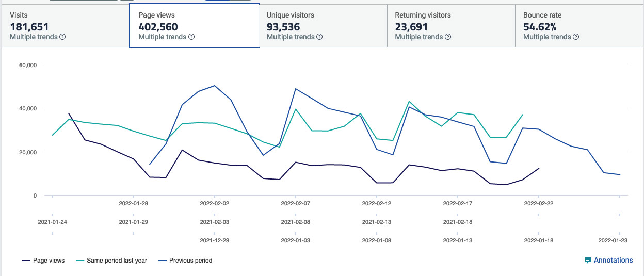The image size is (644, 276).
Task: Toggle Same period last year legend series
Action: 111,261
